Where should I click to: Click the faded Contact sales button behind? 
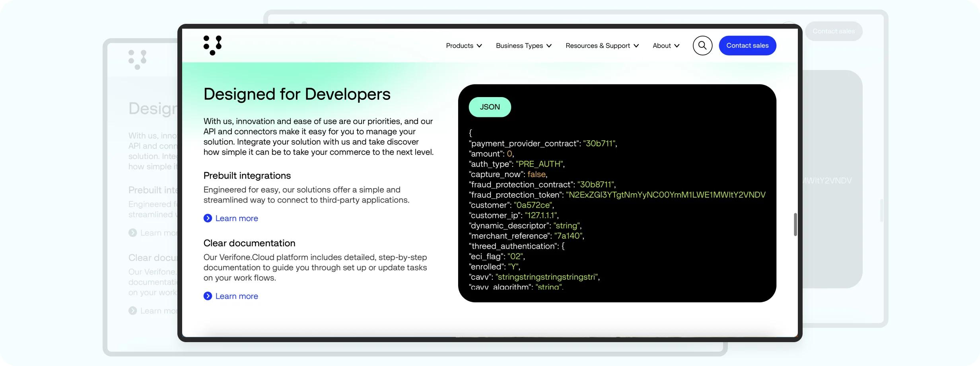833,31
